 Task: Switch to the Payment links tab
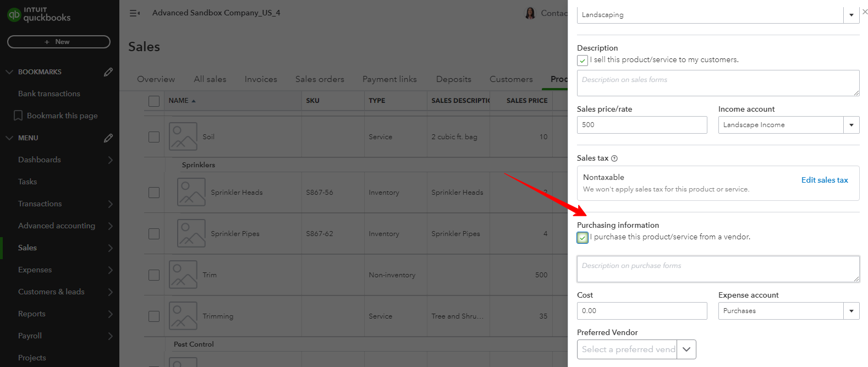[389, 79]
